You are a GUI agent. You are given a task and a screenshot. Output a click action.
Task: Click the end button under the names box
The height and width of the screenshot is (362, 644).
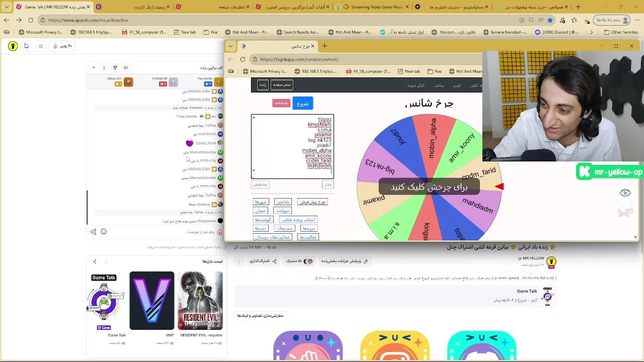coord(328,185)
